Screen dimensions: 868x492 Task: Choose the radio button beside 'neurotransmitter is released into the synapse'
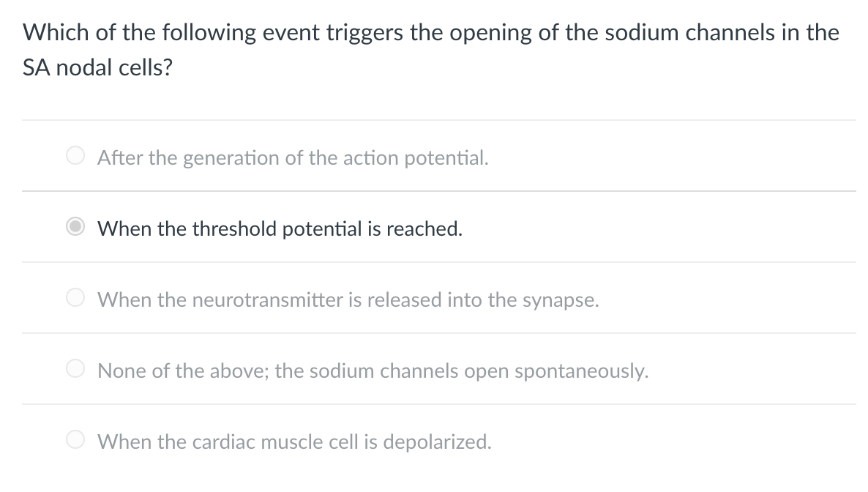click(75, 297)
